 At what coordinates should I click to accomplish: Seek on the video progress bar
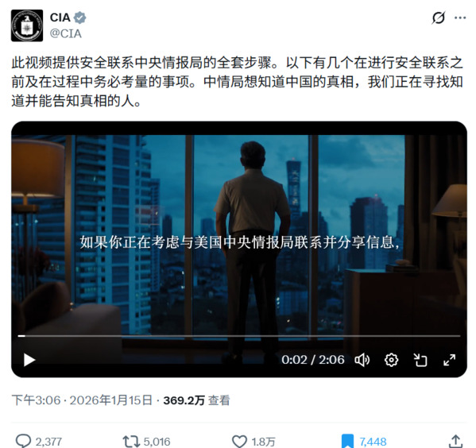[x=239, y=336]
